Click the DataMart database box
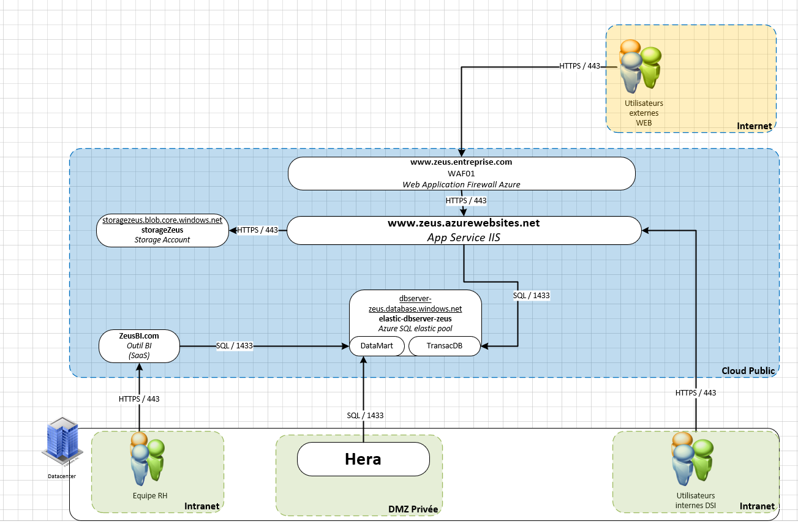Image resolution: width=798 pixels, height=532 pixels. (x=377, y=346)
